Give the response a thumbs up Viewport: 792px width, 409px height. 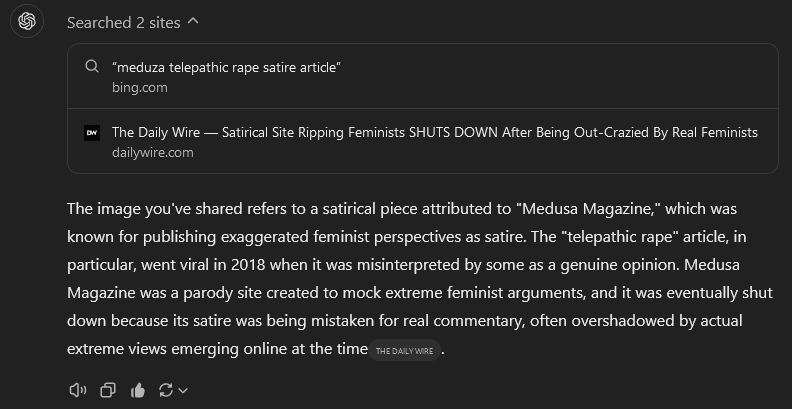coord(137,390)
